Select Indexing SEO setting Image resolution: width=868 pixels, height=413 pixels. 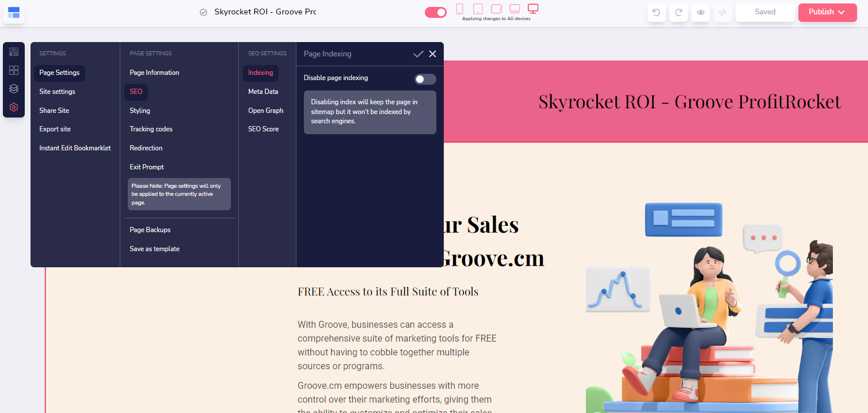[261, 73]
